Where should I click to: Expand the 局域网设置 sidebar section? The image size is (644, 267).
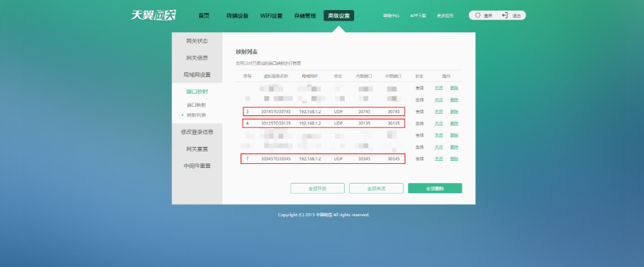(197, 74)
